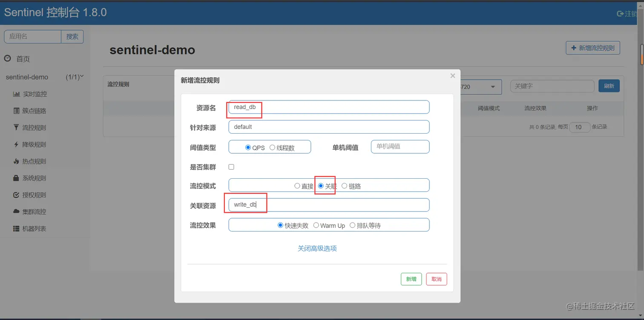Click the 流控效果 column header
This screenshot has height=320, width=644.
pos(535,109)
